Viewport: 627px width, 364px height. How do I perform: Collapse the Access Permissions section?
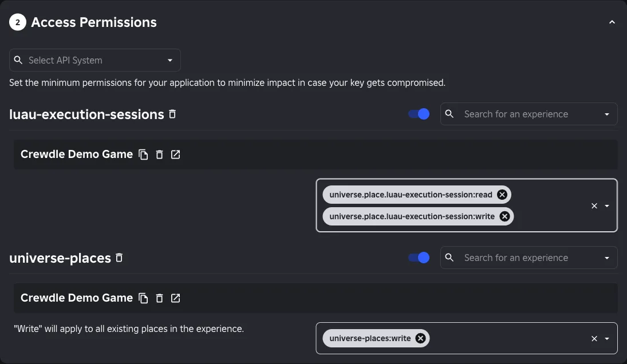pyautogui.click(x=612, y=22)
